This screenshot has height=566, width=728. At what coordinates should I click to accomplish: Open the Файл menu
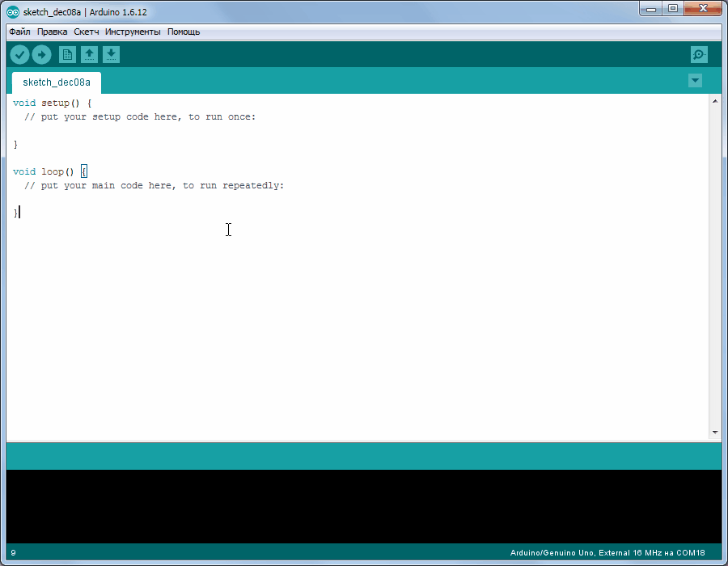point(19,32)
